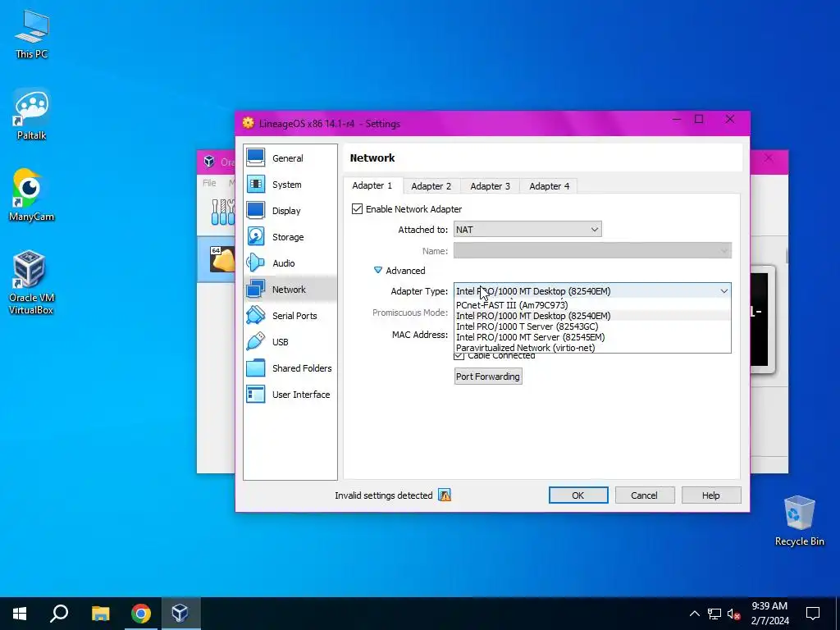
Task: Click the OK button
Action: click(578, 495)
